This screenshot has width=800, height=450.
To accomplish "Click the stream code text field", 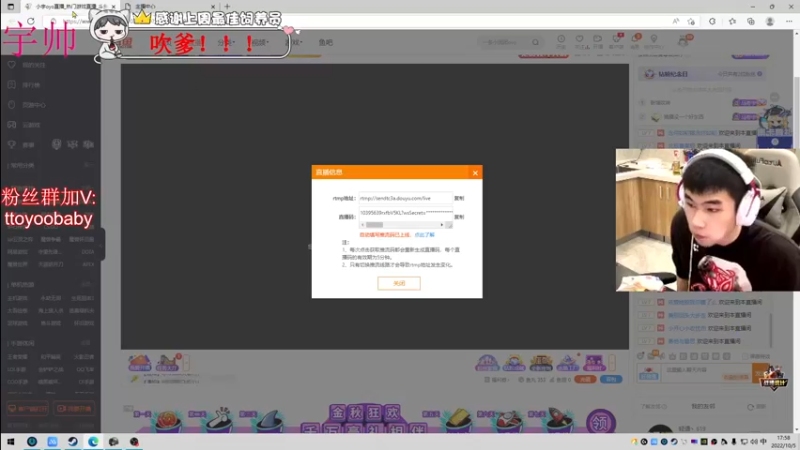I will (x=406, y=214).
